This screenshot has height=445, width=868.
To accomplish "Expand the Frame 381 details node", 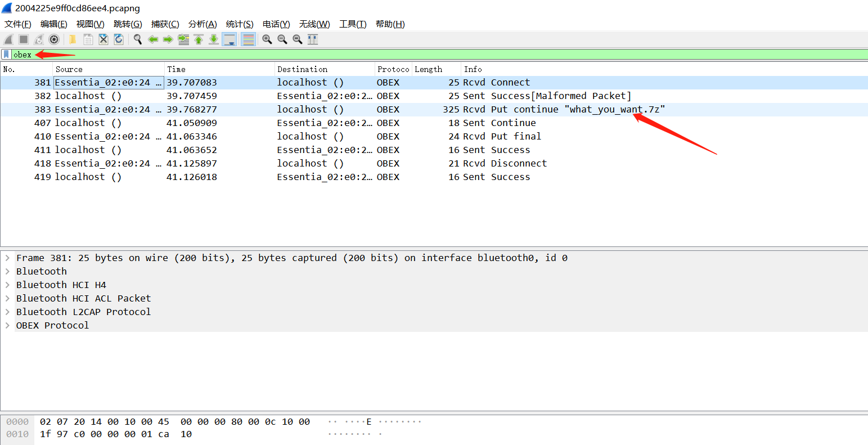I will 7,258.
